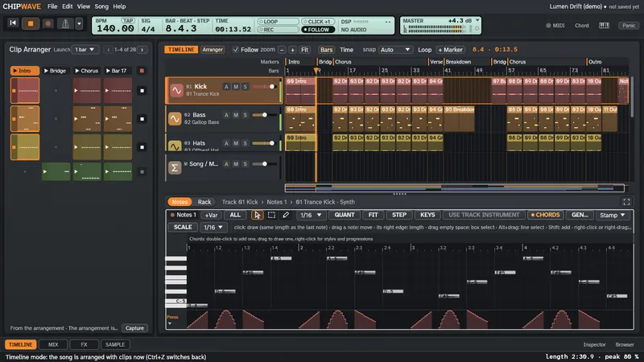Open the on-screen piano keyboard icon
This screenshot has height=362, width=644.
tap(604, 26)
